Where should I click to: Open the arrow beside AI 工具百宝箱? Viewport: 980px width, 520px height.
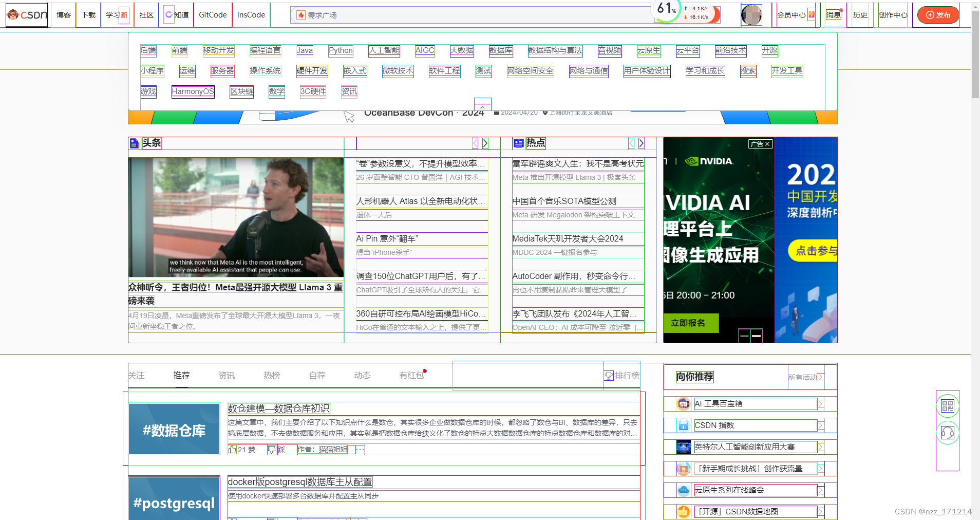point(821,404)
